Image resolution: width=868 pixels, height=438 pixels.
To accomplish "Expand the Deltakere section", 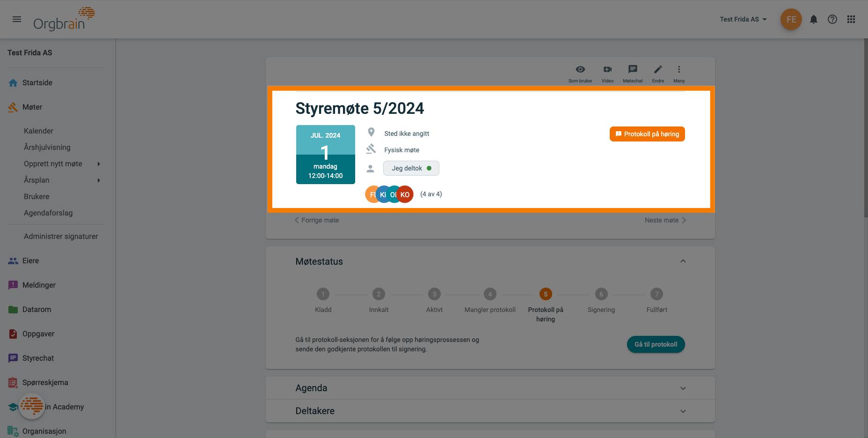I will (490, 411).
